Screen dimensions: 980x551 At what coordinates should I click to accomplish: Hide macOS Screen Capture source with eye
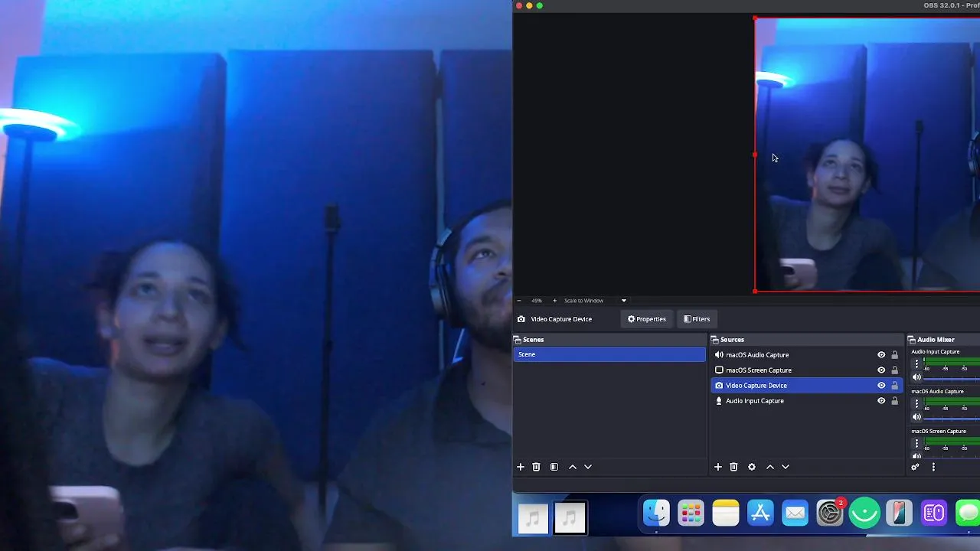point(881,370)
